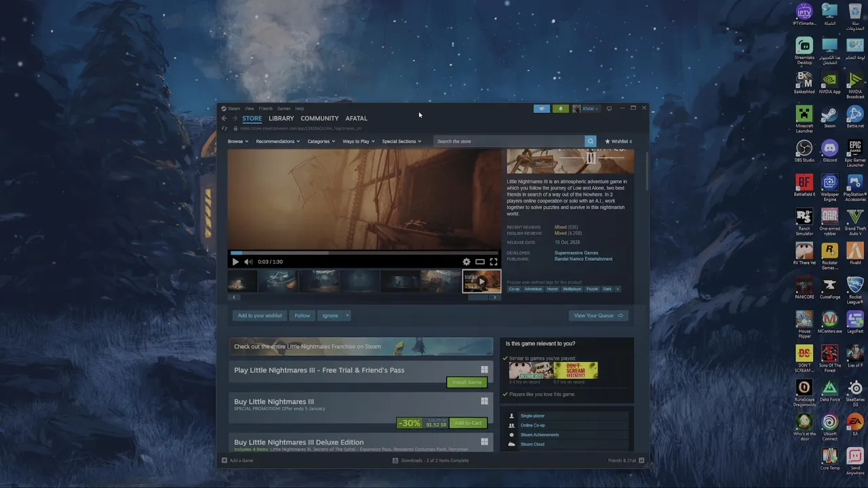Open Ubisoft Connect desktop icon
The image size is (868, 488).
pos(829,427)
